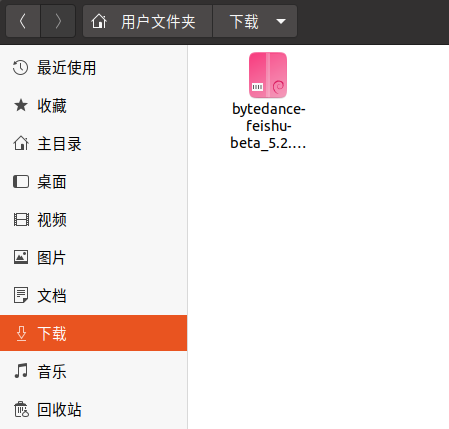Image resolution: width=449 pixels, height=429 pixels.
Task: Click the download arrow icon beside 下载
Action: click(21, 333)
